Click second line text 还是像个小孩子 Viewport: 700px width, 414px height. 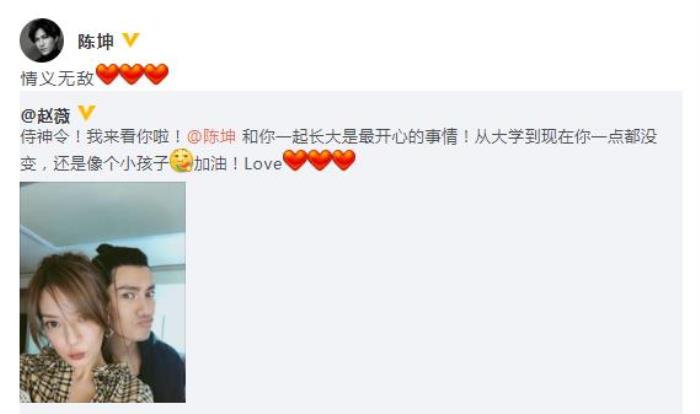click(111, 164)
